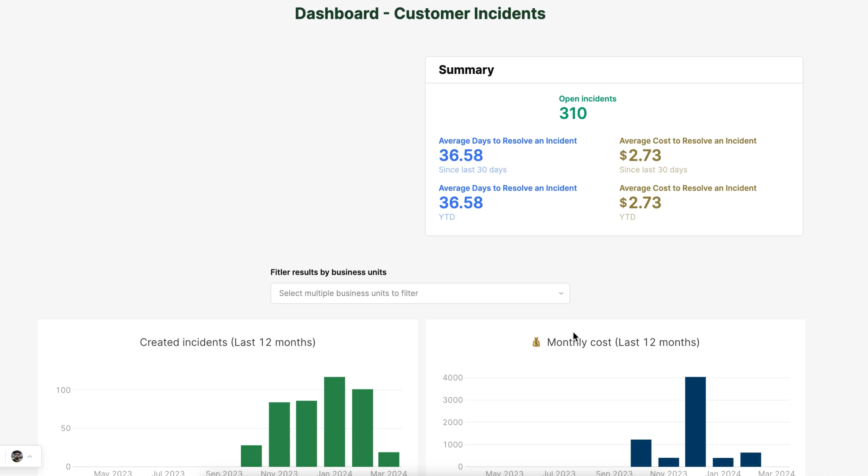Screen dimensions: 868x476
Task: Expand the chevron beside the user avatar
Action: point(30,457)
